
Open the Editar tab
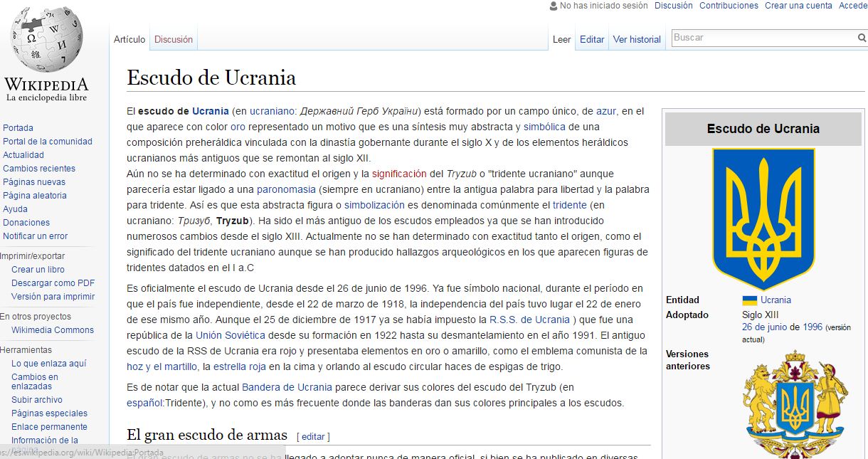pyautogui.click(x=592, y=40)
